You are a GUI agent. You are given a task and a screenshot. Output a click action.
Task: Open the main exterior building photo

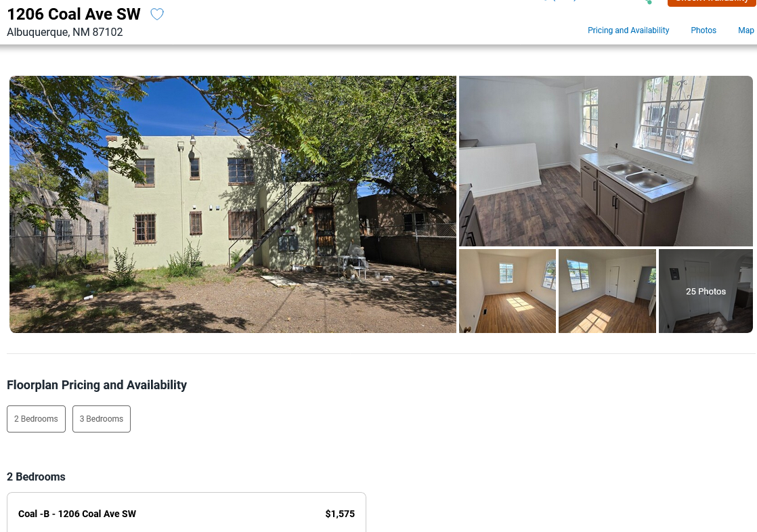233,204
